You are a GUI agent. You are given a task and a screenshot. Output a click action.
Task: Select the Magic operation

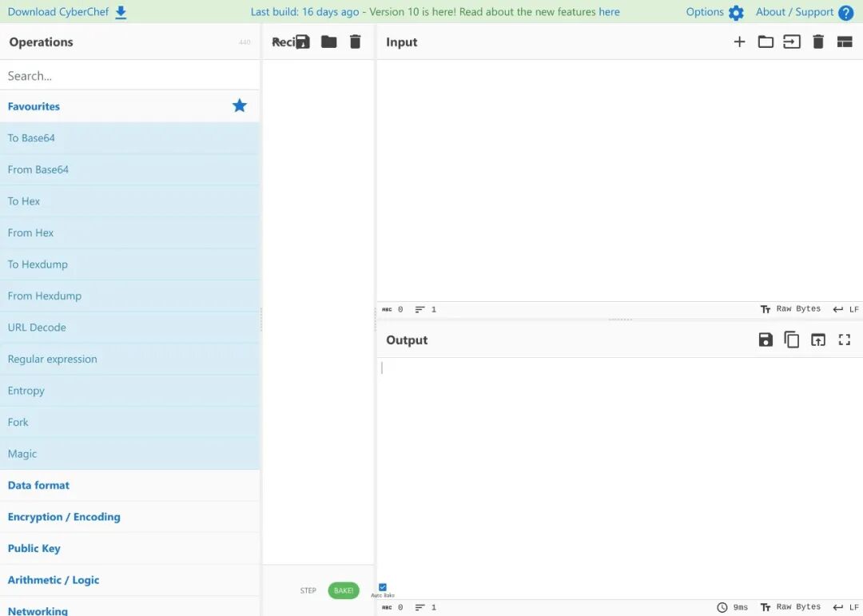[130, 454]
